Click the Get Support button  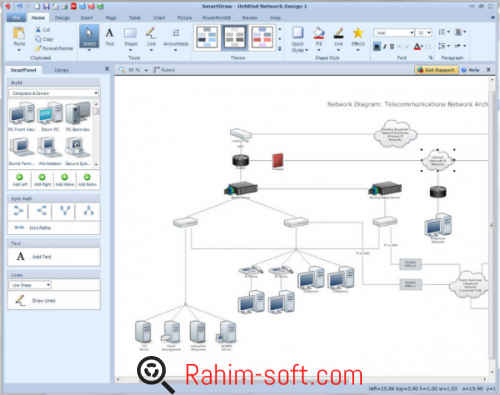(x=436, y=70)
